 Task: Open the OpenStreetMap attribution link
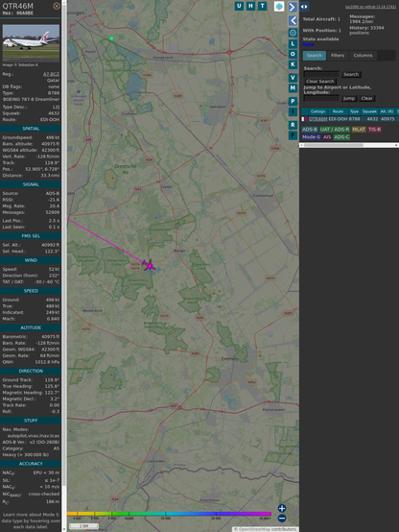(253, 529)
